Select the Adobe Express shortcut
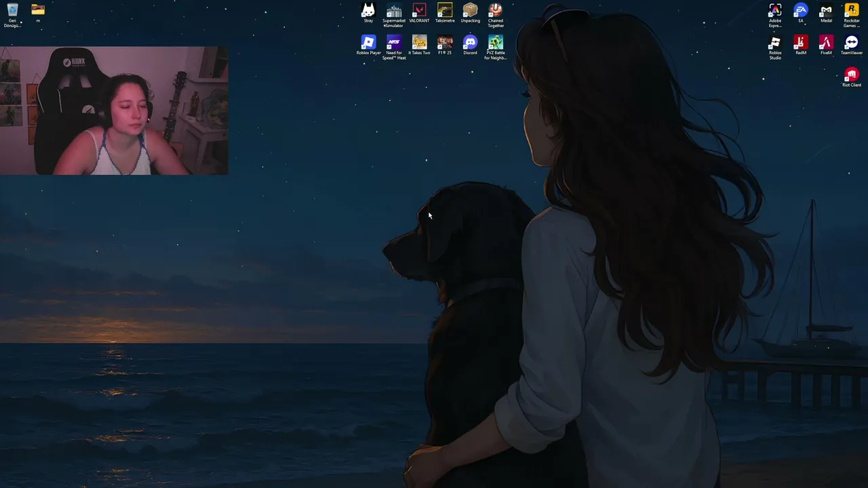This screenshot has width=868, height=488. tap(775, 15)
